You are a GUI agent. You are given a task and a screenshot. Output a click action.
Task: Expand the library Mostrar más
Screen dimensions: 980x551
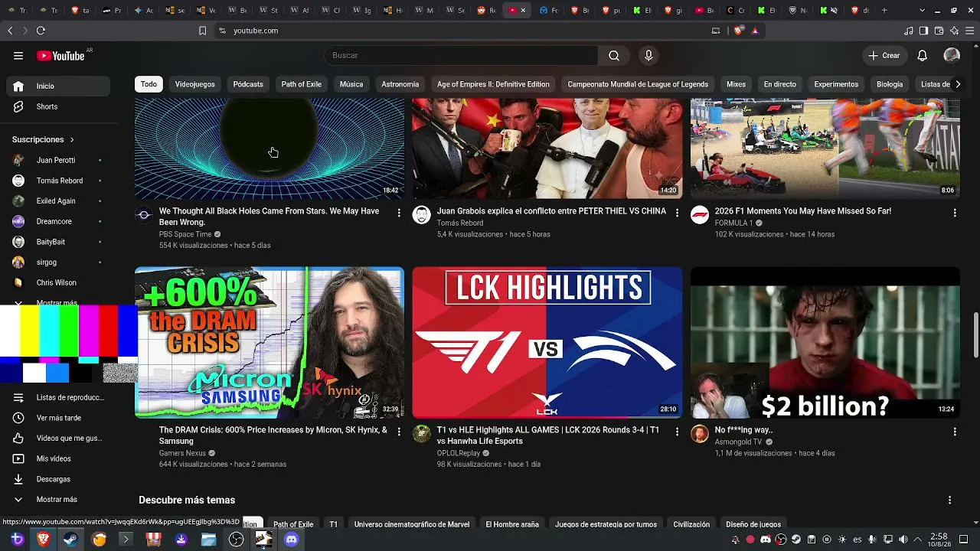pos(57,500)
